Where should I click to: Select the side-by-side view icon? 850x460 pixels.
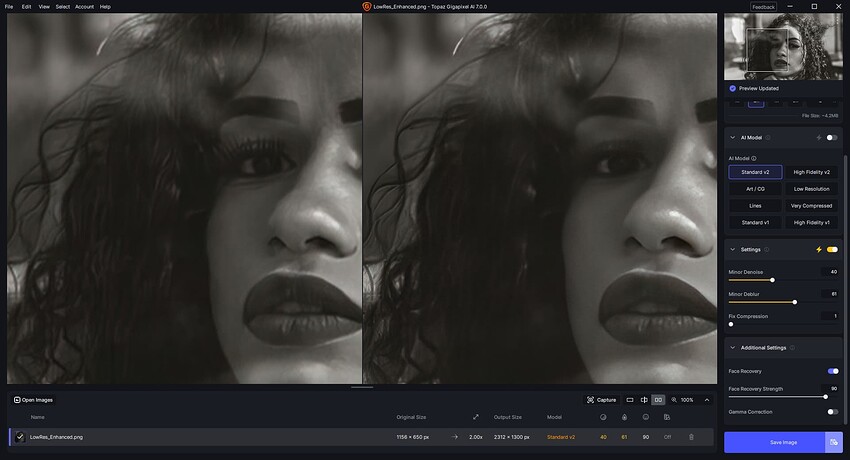point(658,400)
